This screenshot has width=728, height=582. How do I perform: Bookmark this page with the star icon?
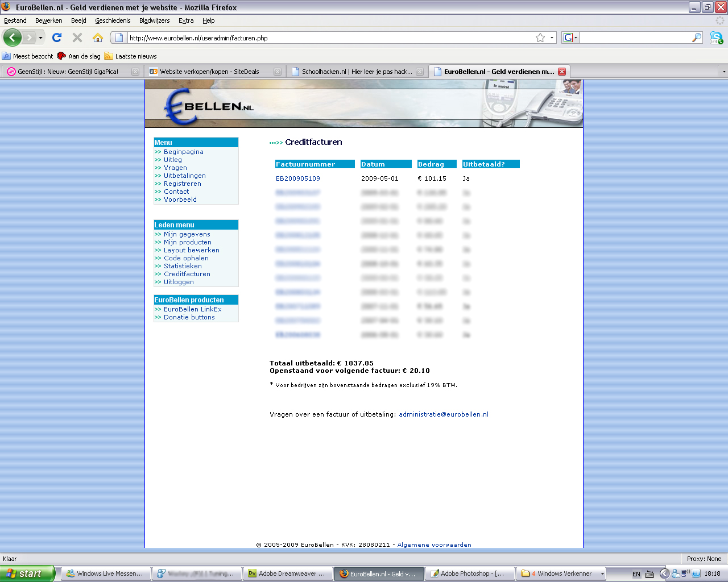[x=540, y=38]
